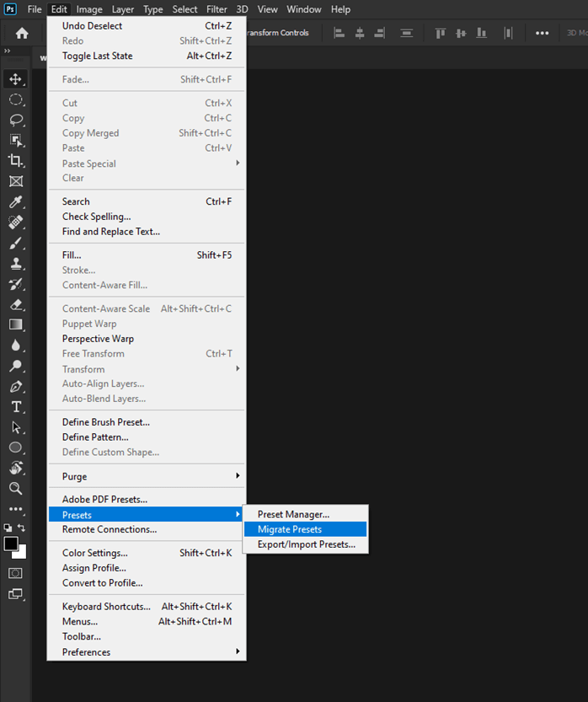Viewport: 588px width, 702px height.
Task: Align top edges in options bar
Action: (x=441, y=33)
